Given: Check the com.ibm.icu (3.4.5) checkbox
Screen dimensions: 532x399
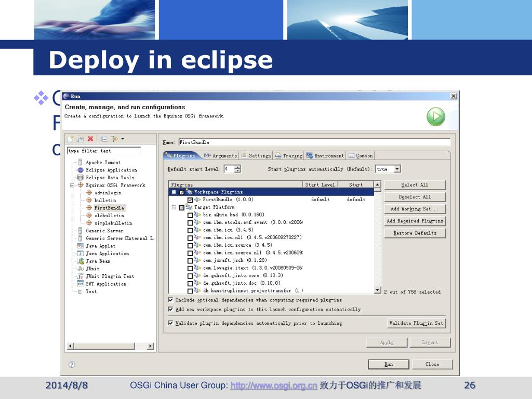Looking at the screenshot, I should click(190, 230).
